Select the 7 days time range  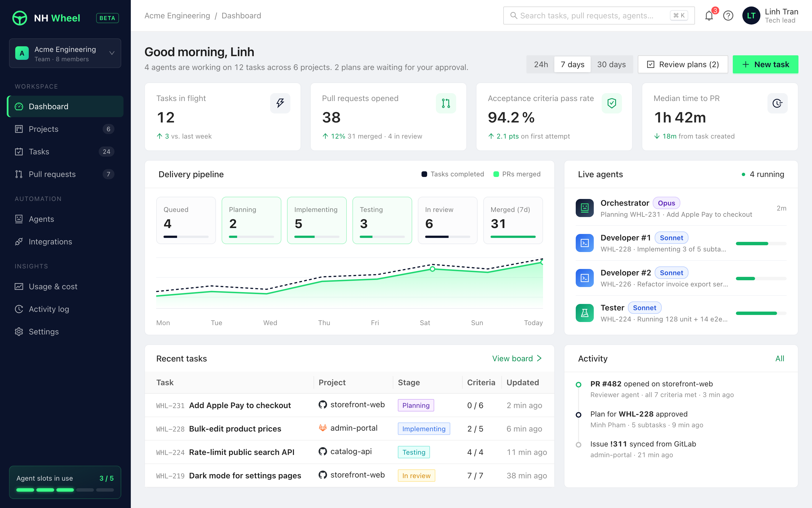[x=572, y=64]
